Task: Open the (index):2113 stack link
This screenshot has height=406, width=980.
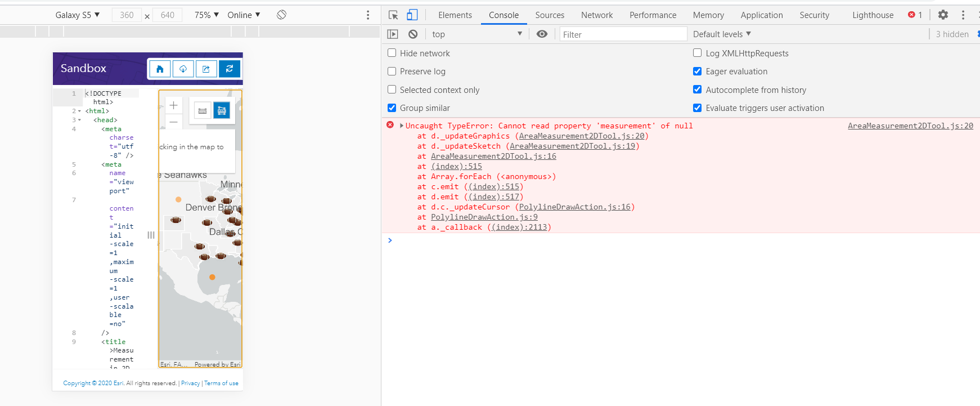Action: tap(519, 227)
